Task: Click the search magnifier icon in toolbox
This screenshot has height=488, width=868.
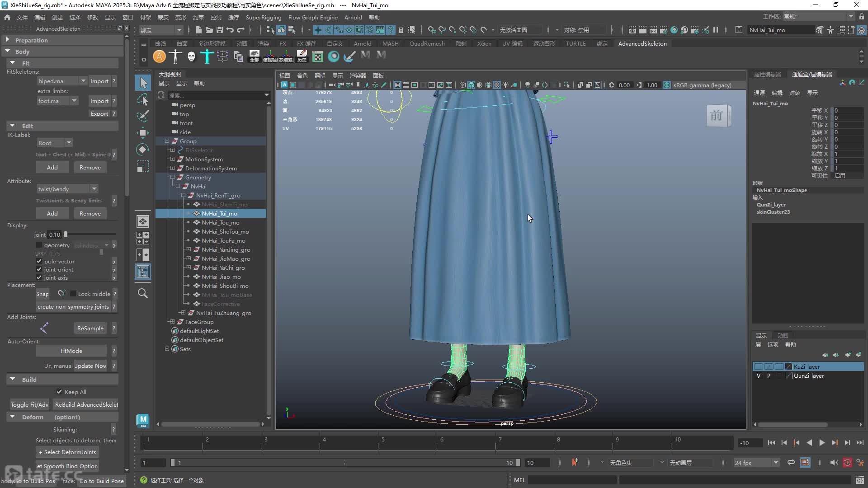Action: pos(143,293)
